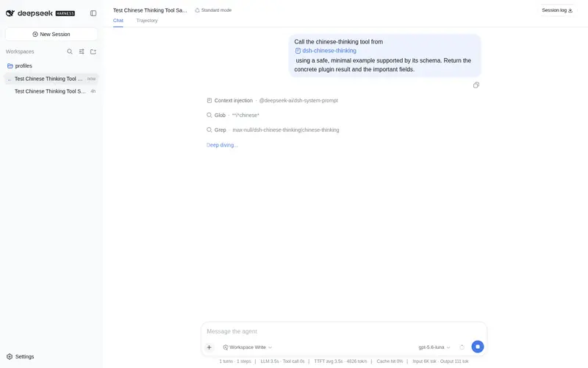Download the Session log
This screenshot has height=368, width=588.
557,10
